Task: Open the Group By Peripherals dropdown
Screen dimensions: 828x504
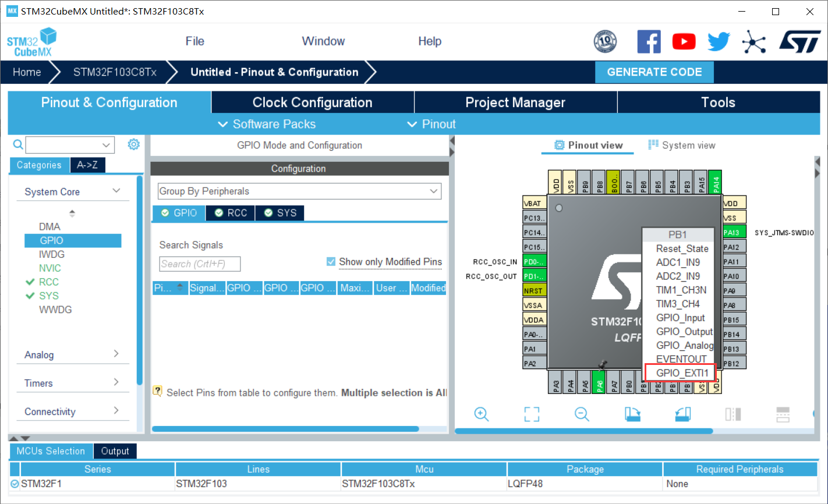Action: [299, 191]
